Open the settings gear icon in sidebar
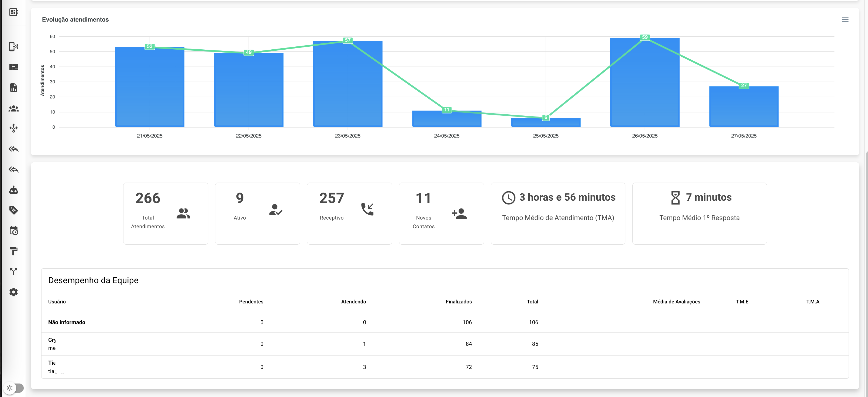 pos(13,292)
